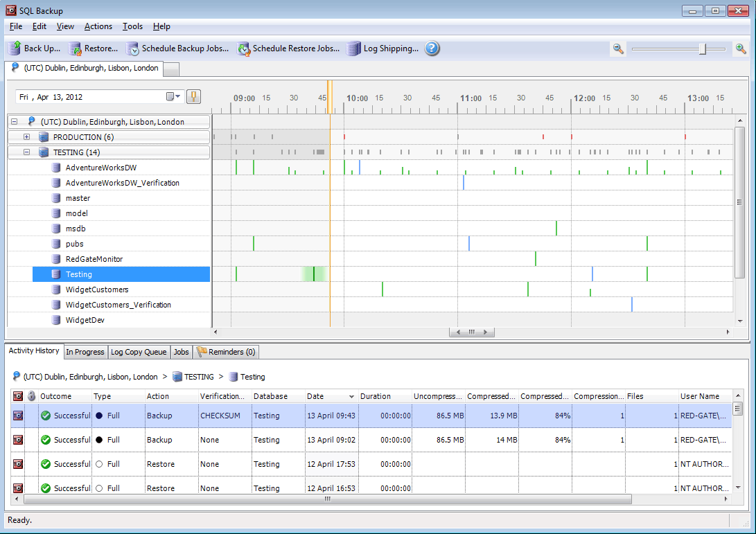Click the timeline zoom slider handle
This screenshot has width=756, height=534.
[703, 48]
